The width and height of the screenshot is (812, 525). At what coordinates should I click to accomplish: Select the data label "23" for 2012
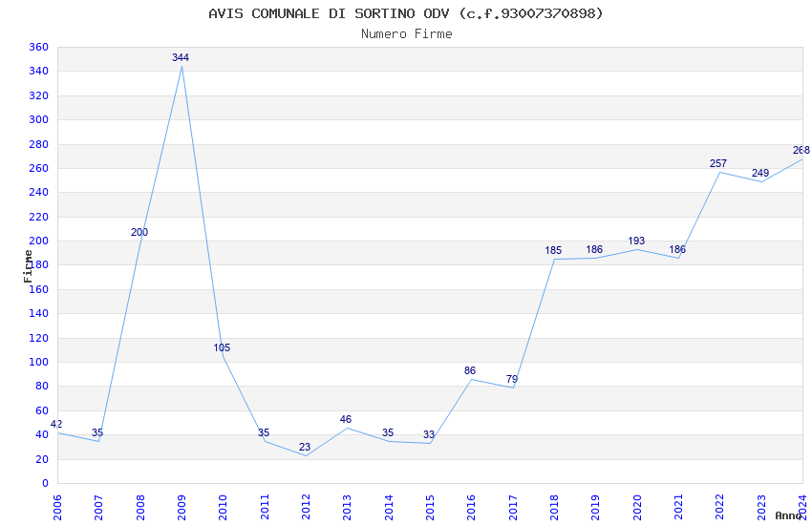tap(305, 447)
